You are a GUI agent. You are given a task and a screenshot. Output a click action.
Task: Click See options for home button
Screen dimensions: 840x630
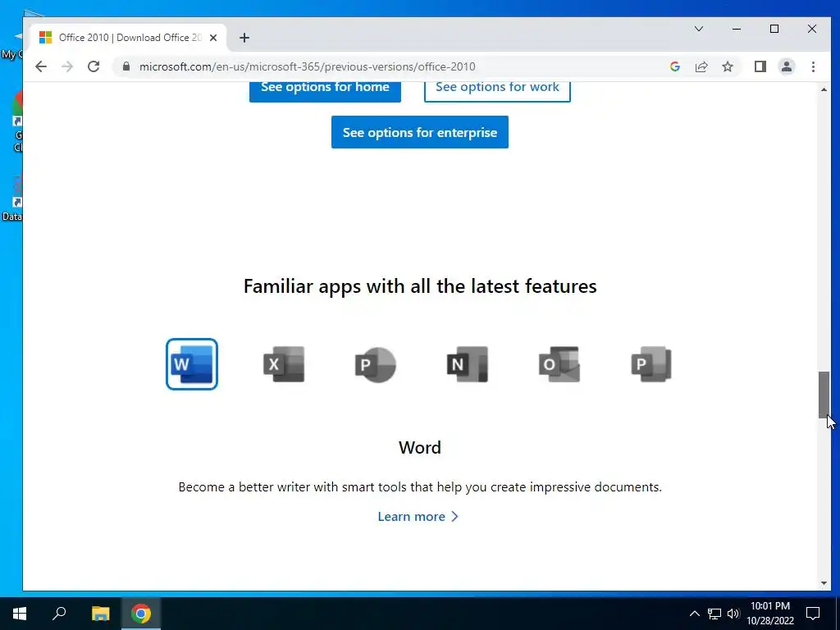[325, 90]
